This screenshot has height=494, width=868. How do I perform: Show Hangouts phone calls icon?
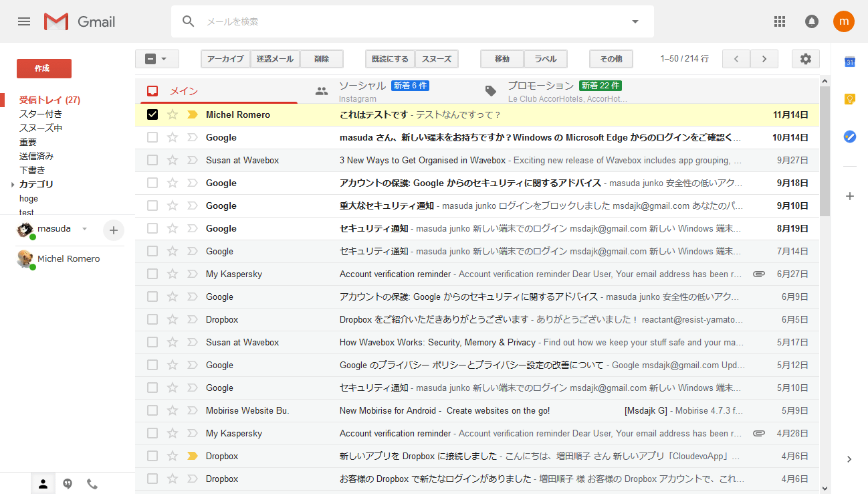tap(92, 484)
